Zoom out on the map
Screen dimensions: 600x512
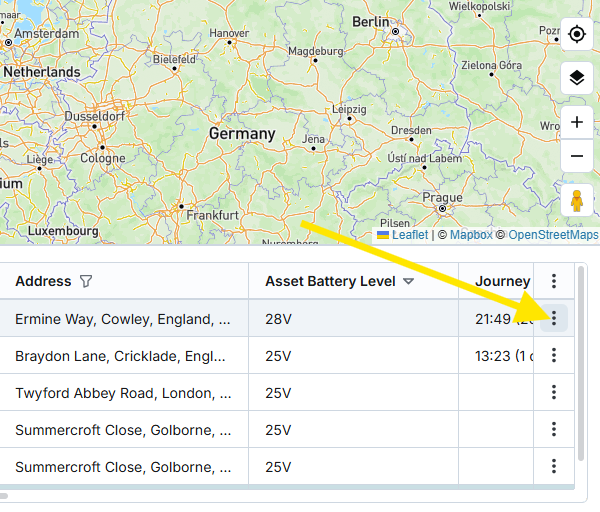coord(576,156)
